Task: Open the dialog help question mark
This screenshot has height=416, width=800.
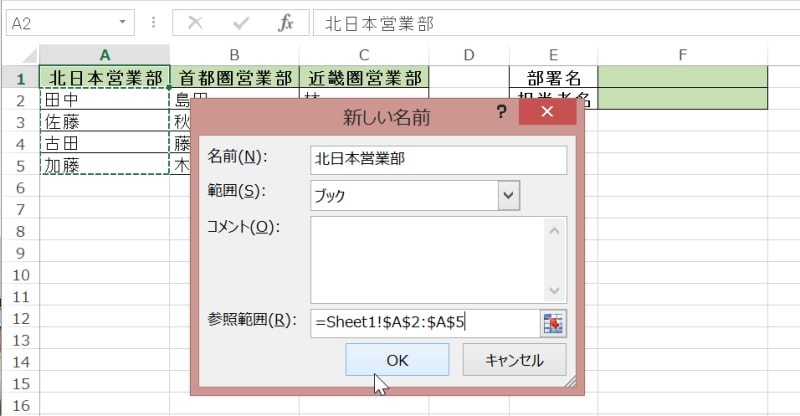Action: pyautogui.click(x=502, y=111)
